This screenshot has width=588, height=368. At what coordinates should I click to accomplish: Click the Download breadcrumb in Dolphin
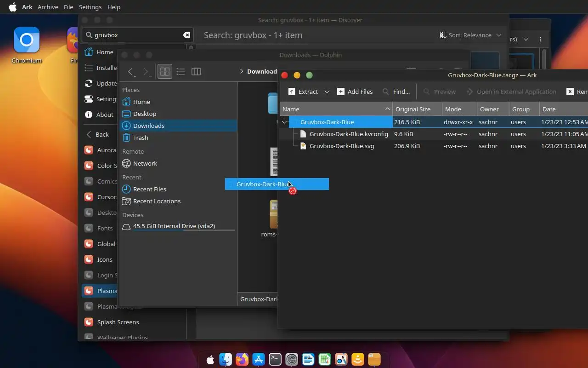click(x=262, y=71)
